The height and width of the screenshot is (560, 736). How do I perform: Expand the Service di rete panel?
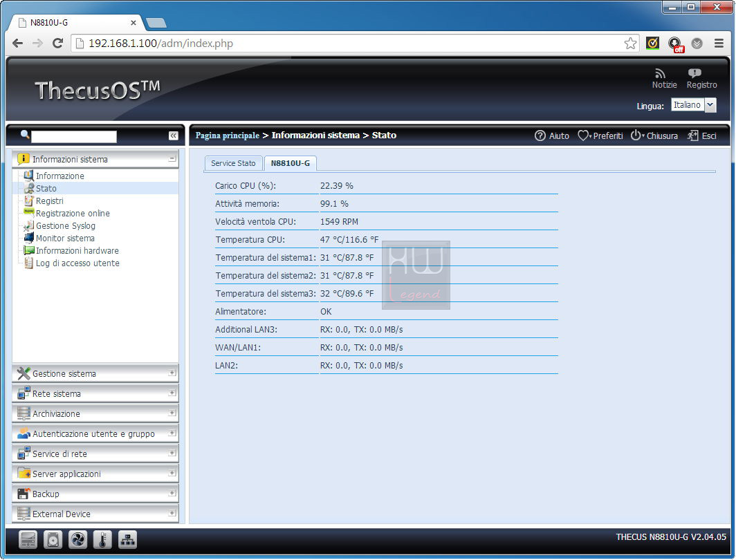pos(172,453)
